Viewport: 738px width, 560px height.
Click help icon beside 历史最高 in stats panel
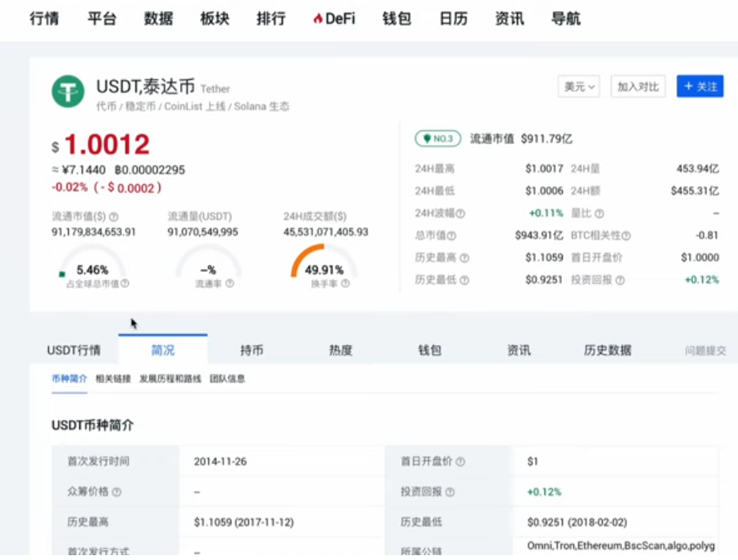pyautogui.click(x=464, y=258)
